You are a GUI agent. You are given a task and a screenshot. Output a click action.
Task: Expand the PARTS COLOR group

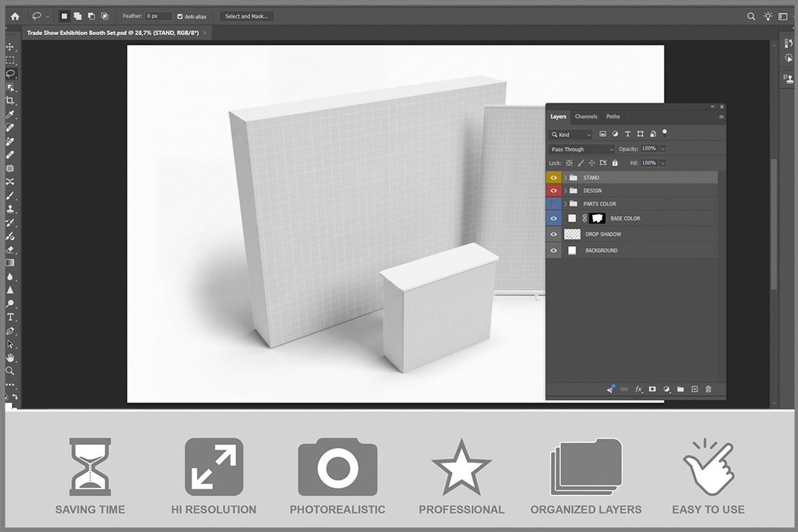click(565, 204)
